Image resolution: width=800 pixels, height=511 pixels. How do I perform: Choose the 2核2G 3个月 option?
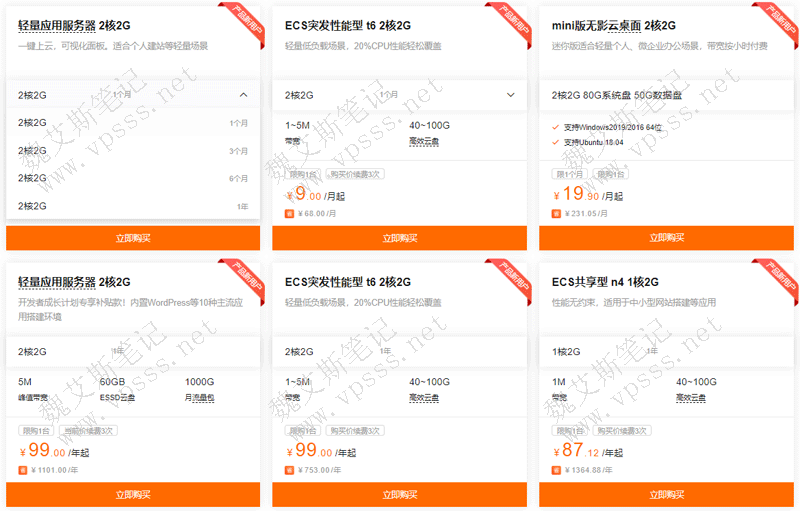click(133, 151)
